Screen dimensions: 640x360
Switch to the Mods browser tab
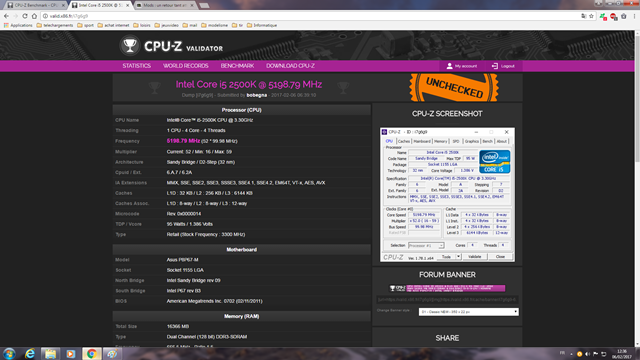pyautogui.click(x=165, y=5)
